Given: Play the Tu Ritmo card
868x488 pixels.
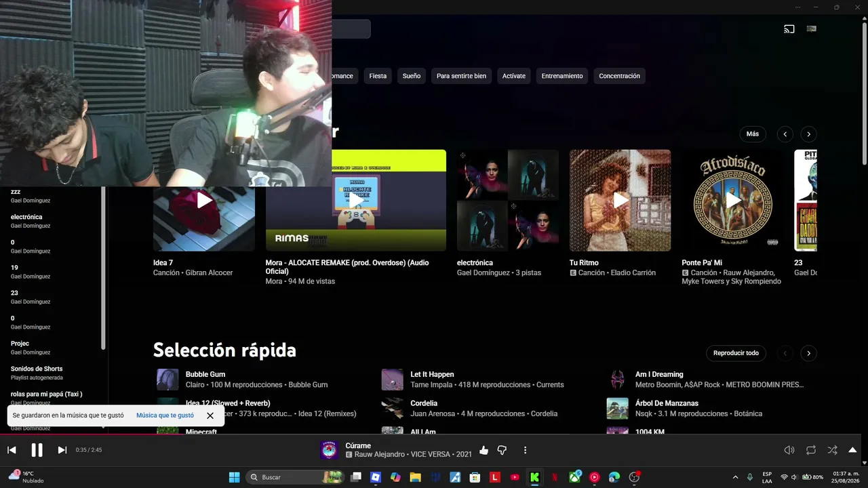Looking at the screenshot, I should (x=620, y=201).
